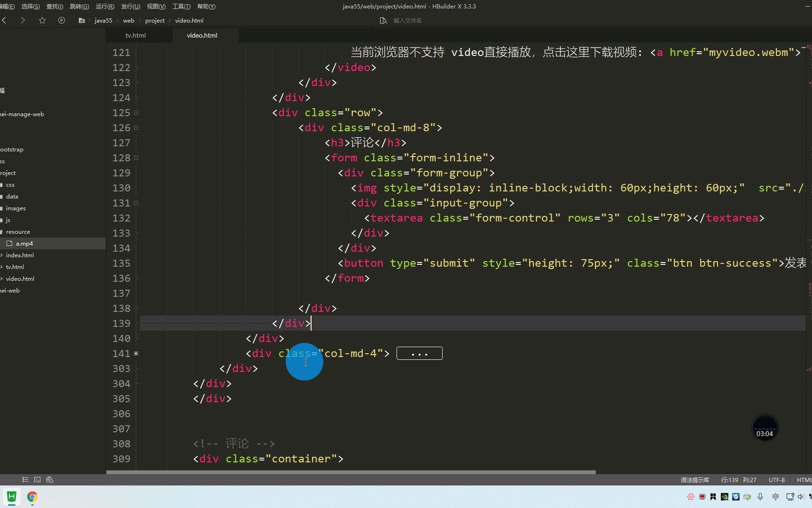812x508 pixels.
Task: Open the 帮助(Y) menu
Action: pos(206,6)
